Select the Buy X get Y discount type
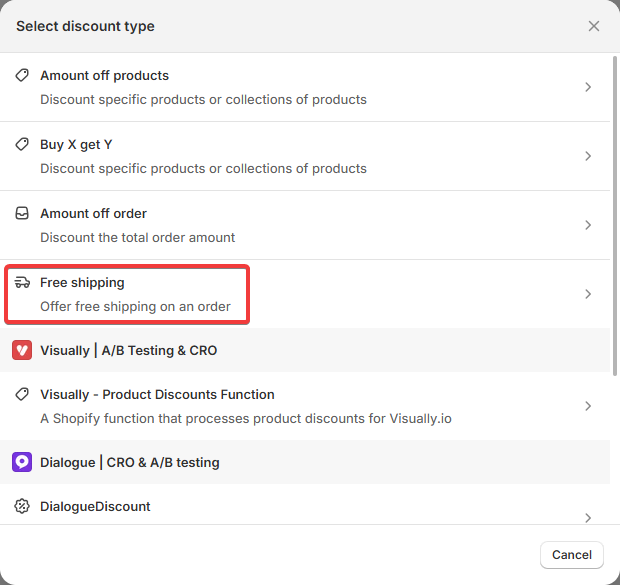Image resolution: width=620 pixels, height=585 pixels. click(305, 156)
